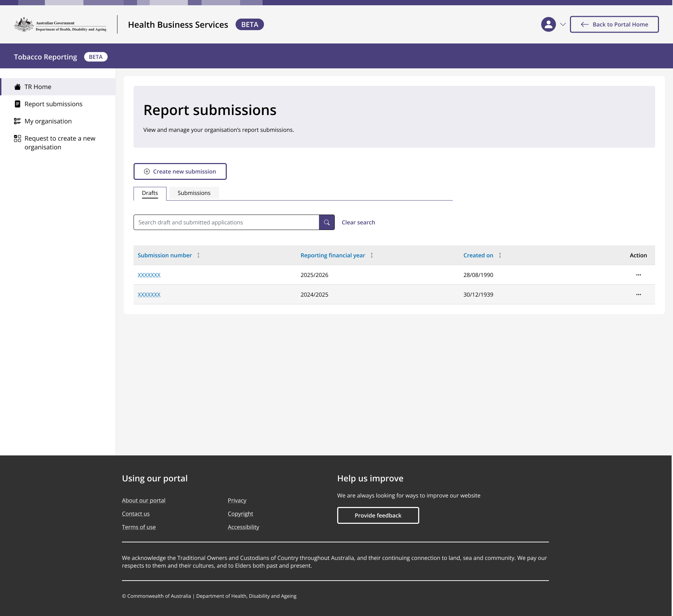Open Privacy footer link
The image size is (673, 616).
click(x=237, y=500)
